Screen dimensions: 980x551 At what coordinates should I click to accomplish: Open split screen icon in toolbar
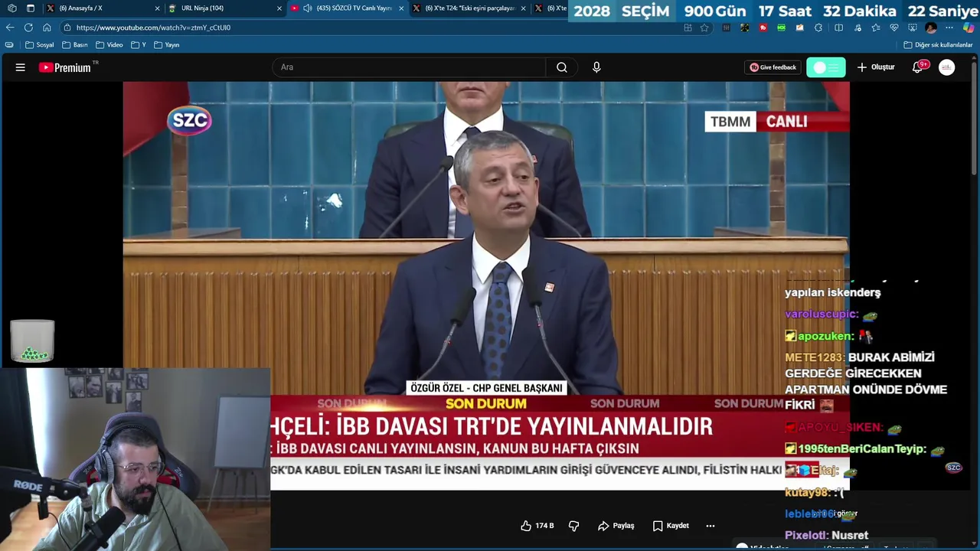(x=838, y=28)
